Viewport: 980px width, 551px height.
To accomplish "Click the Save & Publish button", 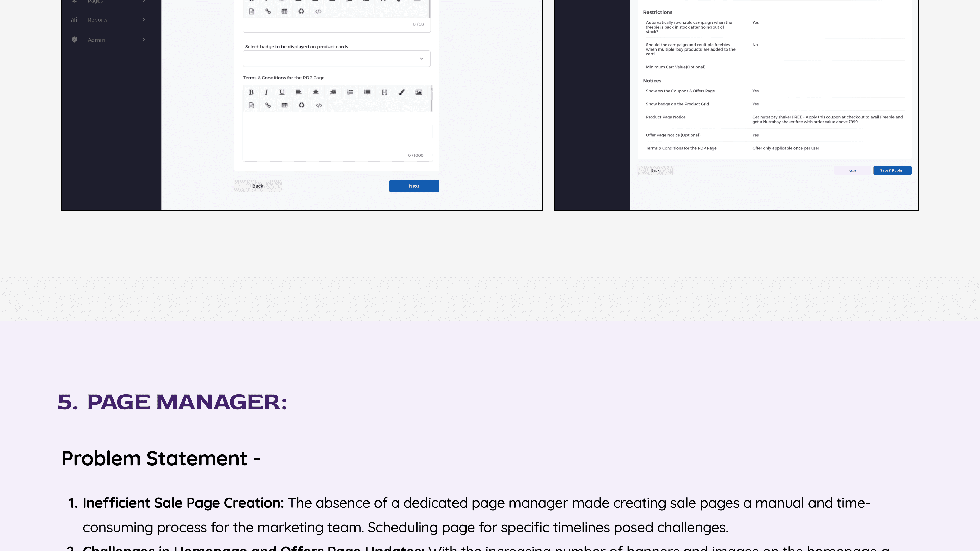I will 892,170.
